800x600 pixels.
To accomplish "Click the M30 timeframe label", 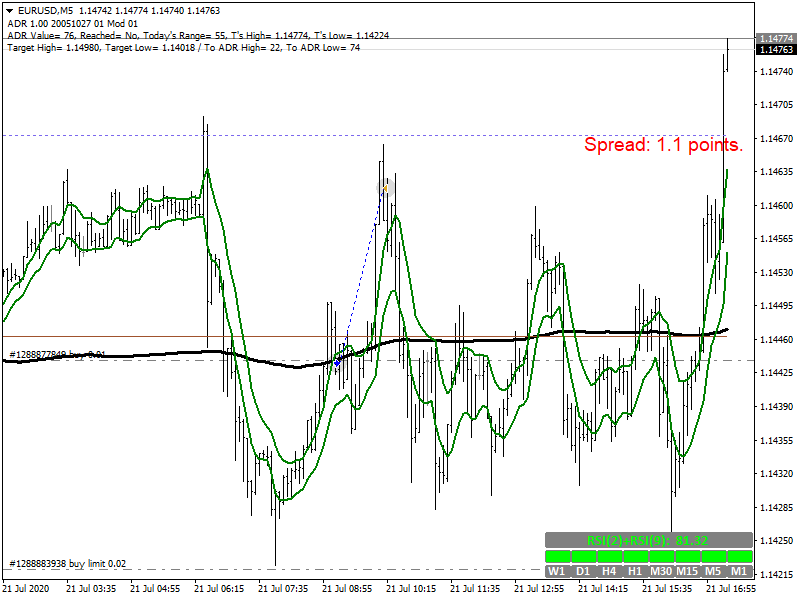I will click(x=661, y=571).
